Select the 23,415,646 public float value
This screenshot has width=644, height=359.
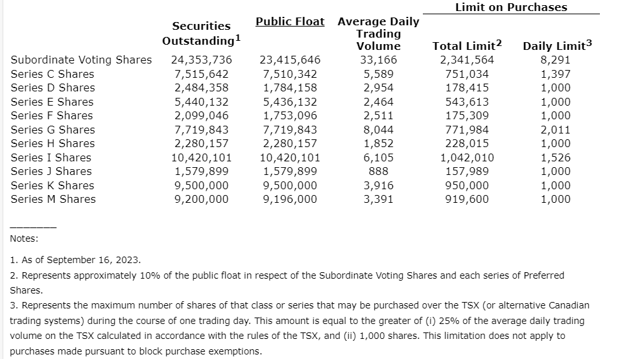pyautogui.click(x=290, y=60)
